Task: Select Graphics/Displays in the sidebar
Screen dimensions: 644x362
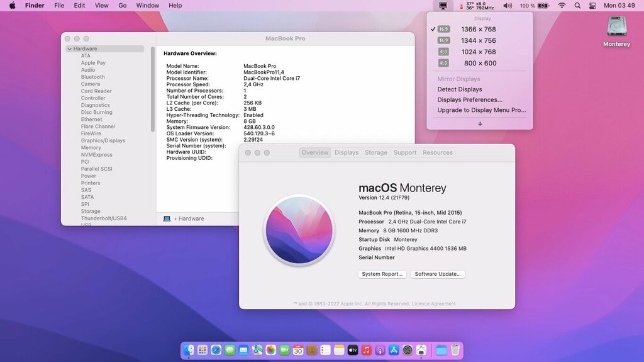Action: pos(103,140)
